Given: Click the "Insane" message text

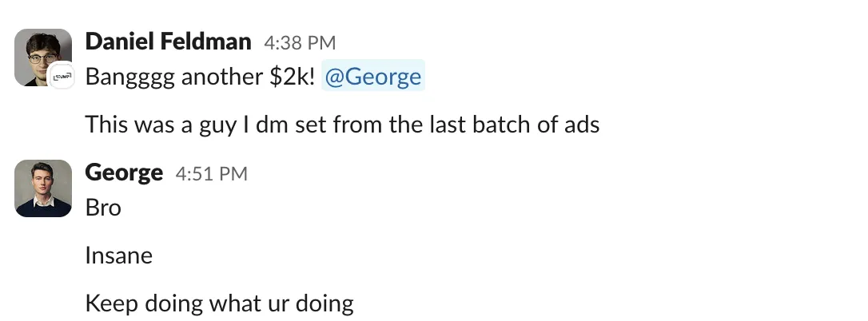Looking at the screenshot, I should [x=118, y=256].
